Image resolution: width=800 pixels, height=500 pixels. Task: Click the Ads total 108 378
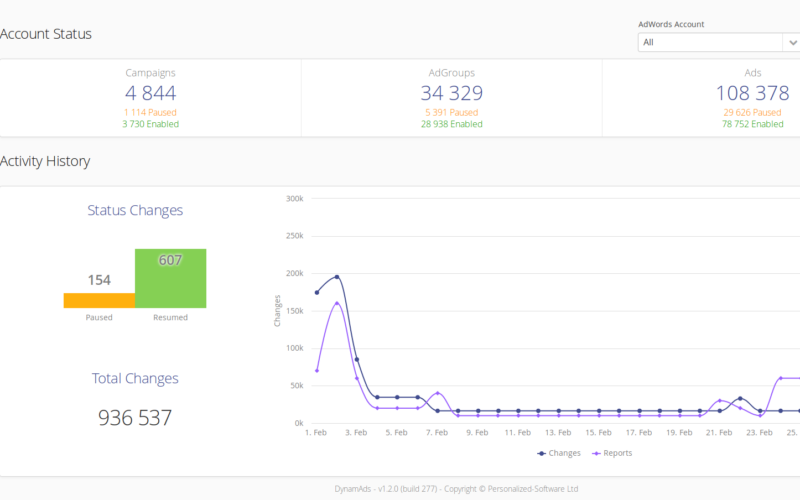click(x=753, y=93)
